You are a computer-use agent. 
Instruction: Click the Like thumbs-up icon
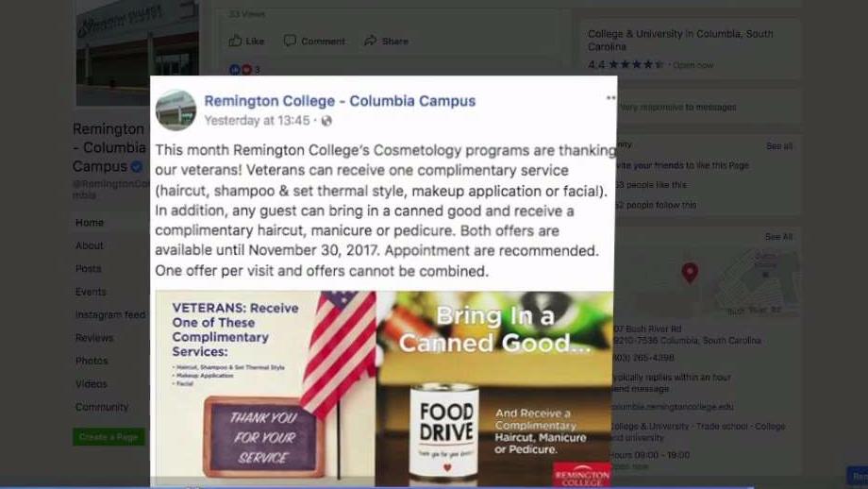pyautogui.click(x=235, y=41)
